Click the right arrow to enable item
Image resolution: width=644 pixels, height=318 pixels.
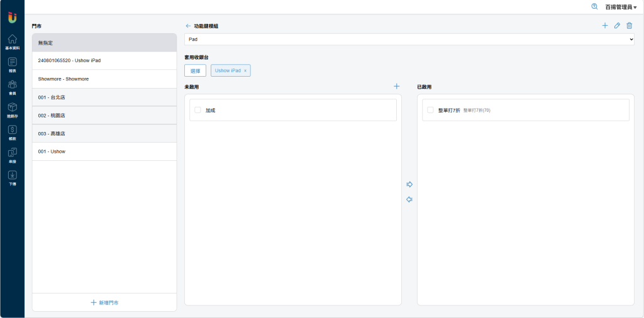click(409, 184)
